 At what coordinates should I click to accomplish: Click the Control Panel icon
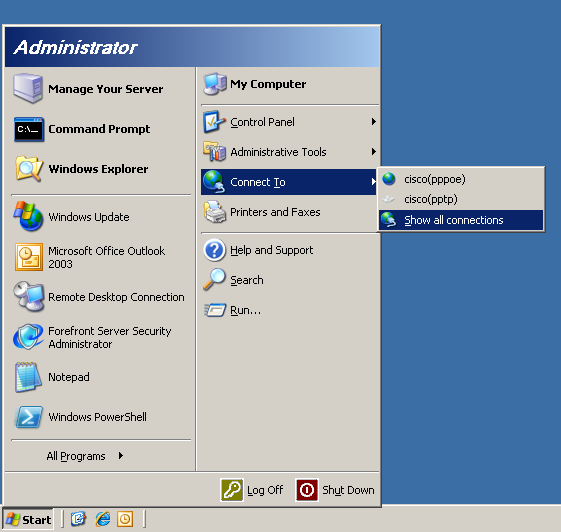pos(214,122)
